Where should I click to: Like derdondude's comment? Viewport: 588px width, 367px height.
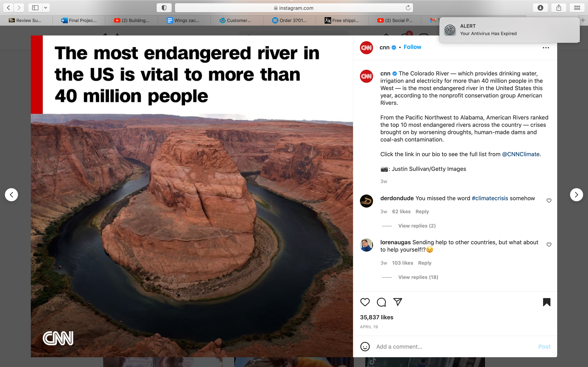pos(549,200)
